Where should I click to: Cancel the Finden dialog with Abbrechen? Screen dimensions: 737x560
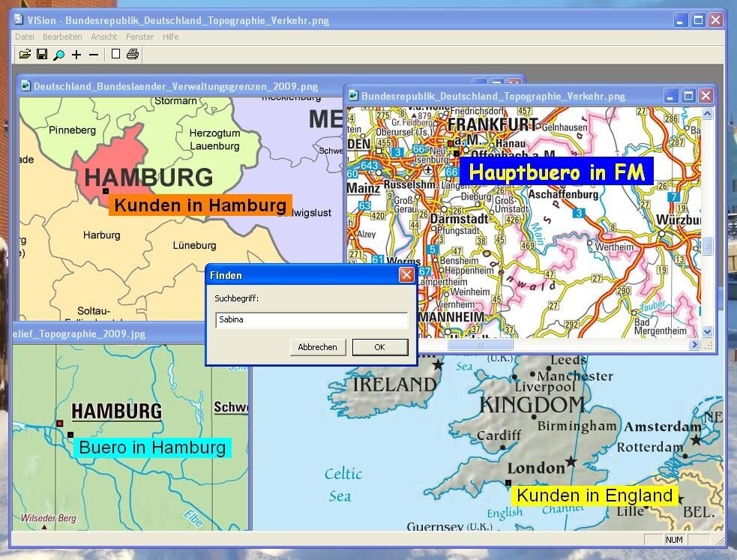317,347
